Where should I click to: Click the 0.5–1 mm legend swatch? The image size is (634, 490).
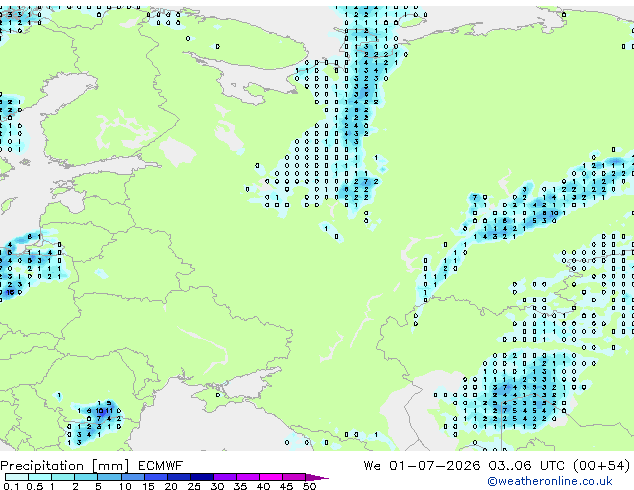click(x=40, y=477)
